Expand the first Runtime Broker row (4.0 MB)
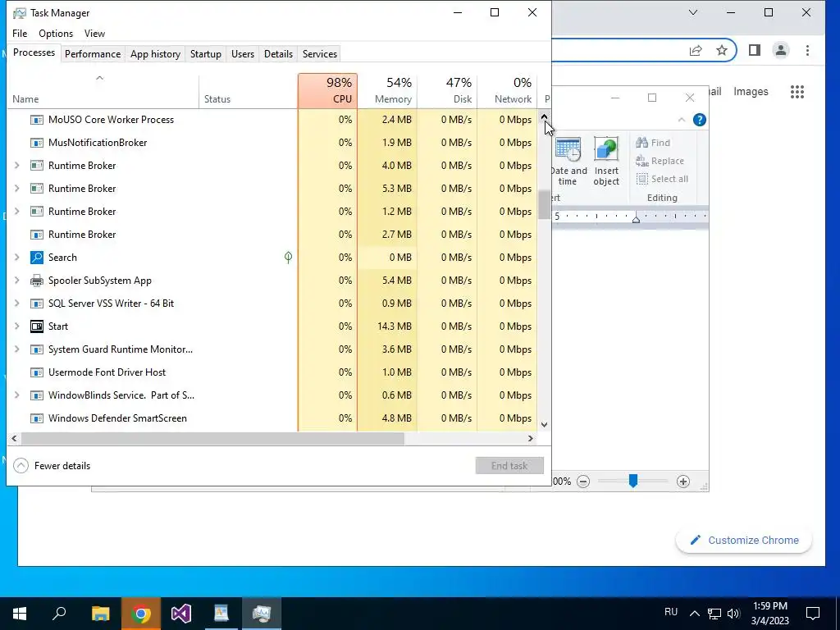The height and width of the screenshot is (630, 840). tap(16, 166)
